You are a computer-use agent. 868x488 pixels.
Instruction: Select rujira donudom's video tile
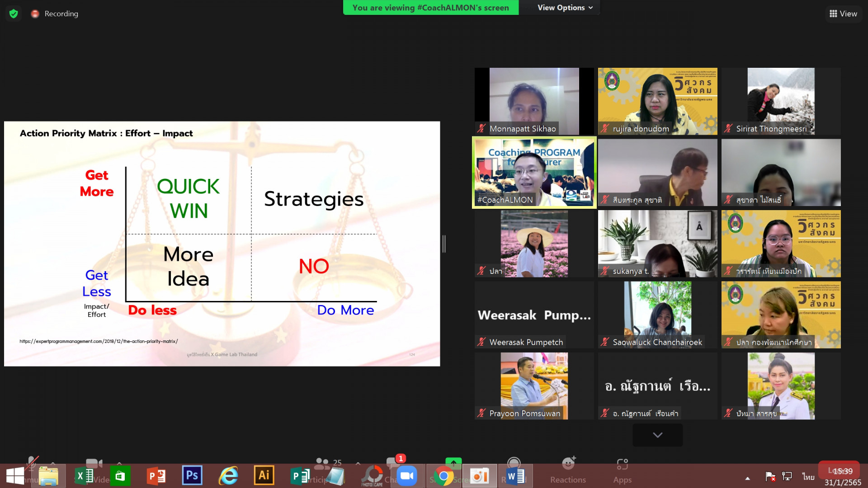point(657,101)
